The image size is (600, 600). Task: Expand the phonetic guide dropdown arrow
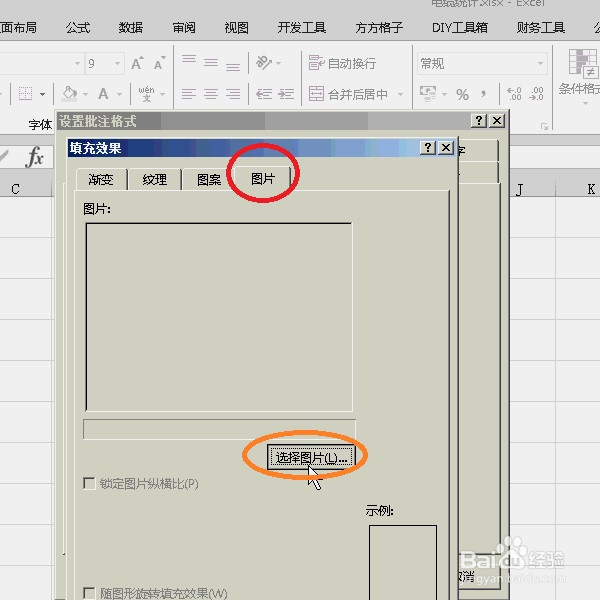(x=163, y=94)
